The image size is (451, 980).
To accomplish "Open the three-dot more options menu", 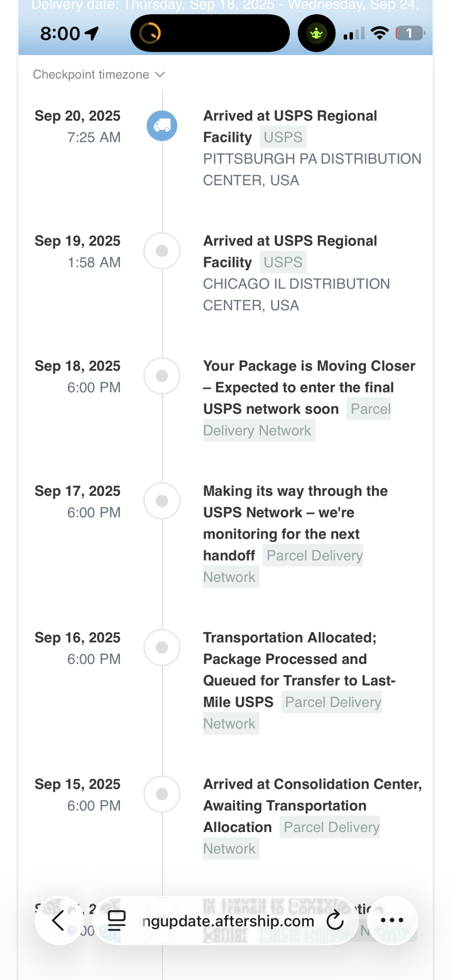I will tap(392, 920).
